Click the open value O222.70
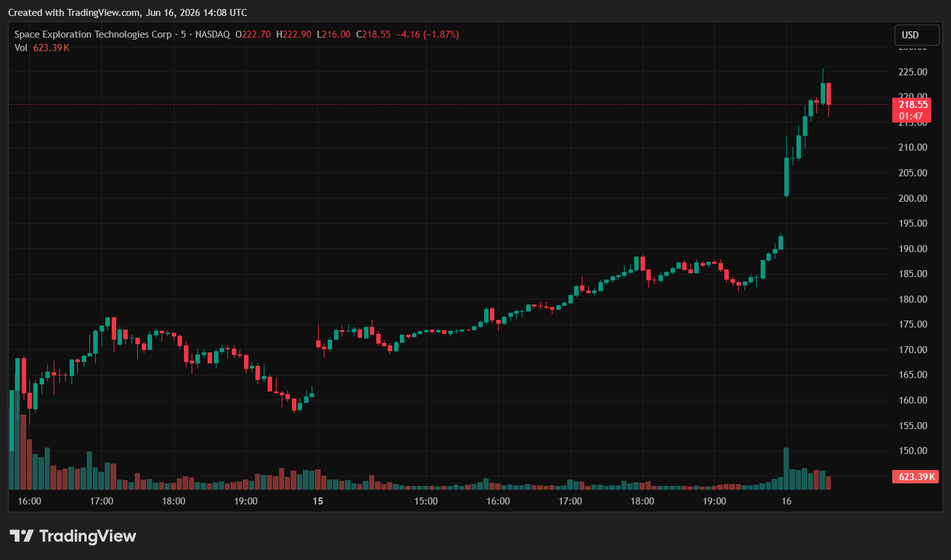The image size is (951, 560). (x=253, y=34)
